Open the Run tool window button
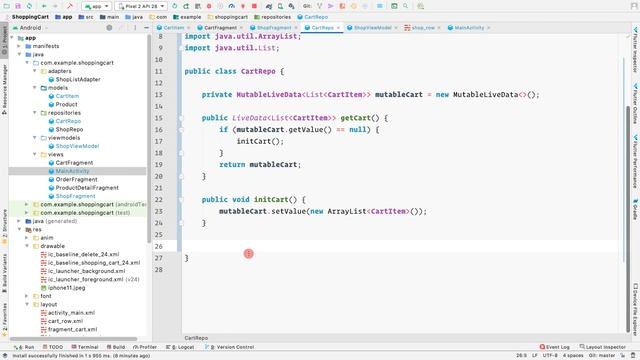640x360 pixels. 24,347
